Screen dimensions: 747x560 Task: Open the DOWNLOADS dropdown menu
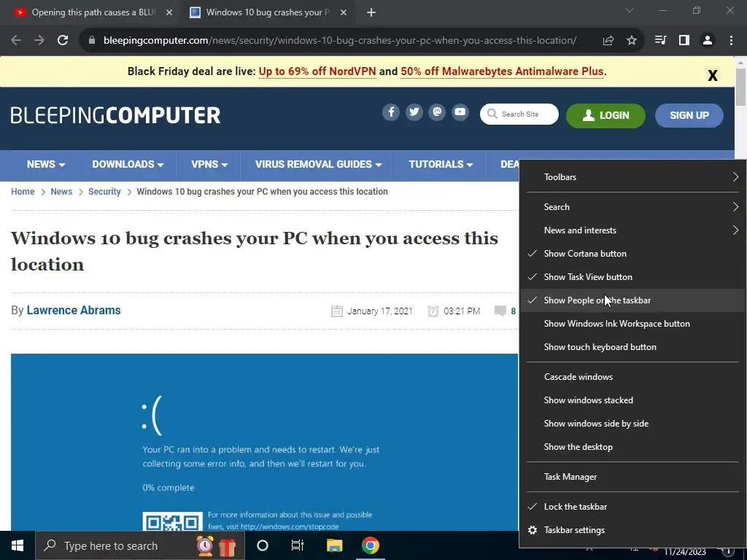click(x=128, y=164)
